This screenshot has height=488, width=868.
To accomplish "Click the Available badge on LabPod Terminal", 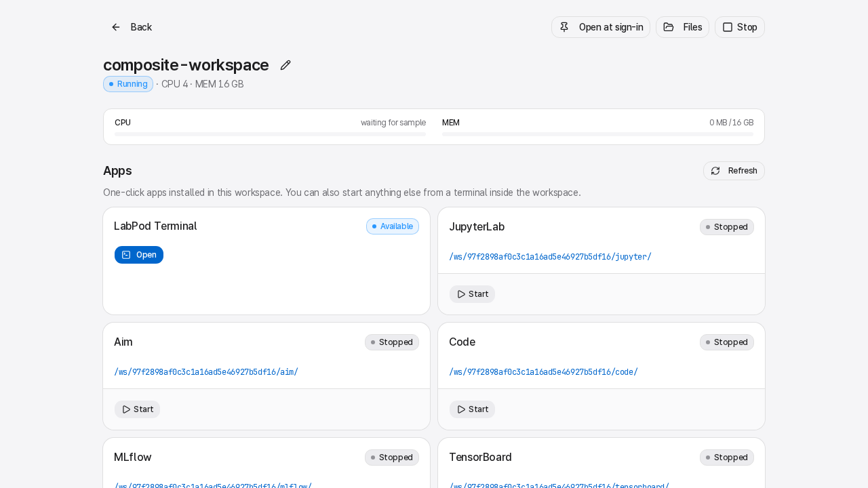I will 393,226.
